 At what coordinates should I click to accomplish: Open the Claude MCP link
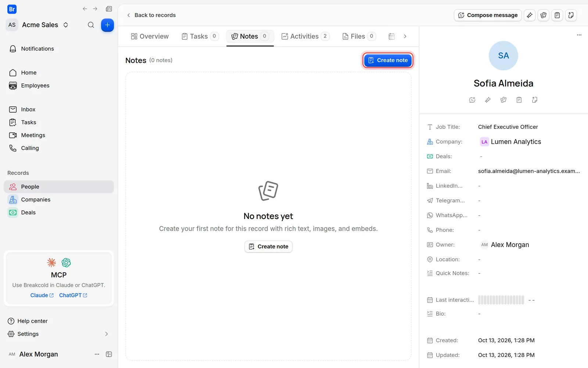click(x=42, y=295)
